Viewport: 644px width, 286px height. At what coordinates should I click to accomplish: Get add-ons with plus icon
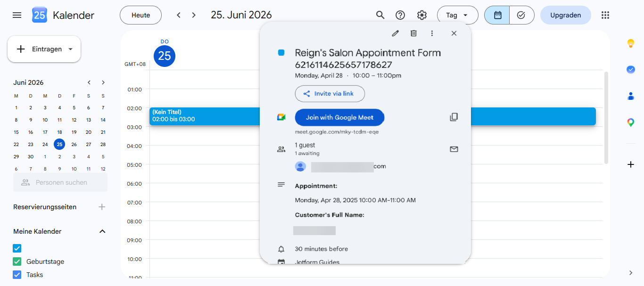pos(631,164)
